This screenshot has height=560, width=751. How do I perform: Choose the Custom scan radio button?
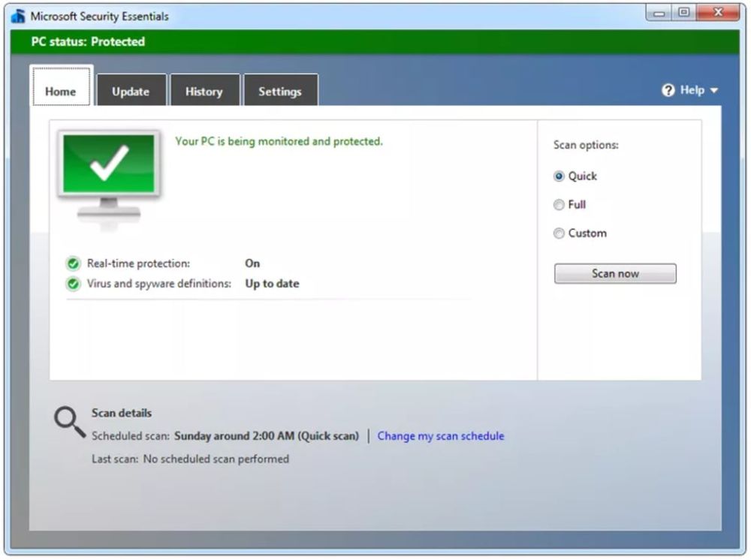point(559,233)
